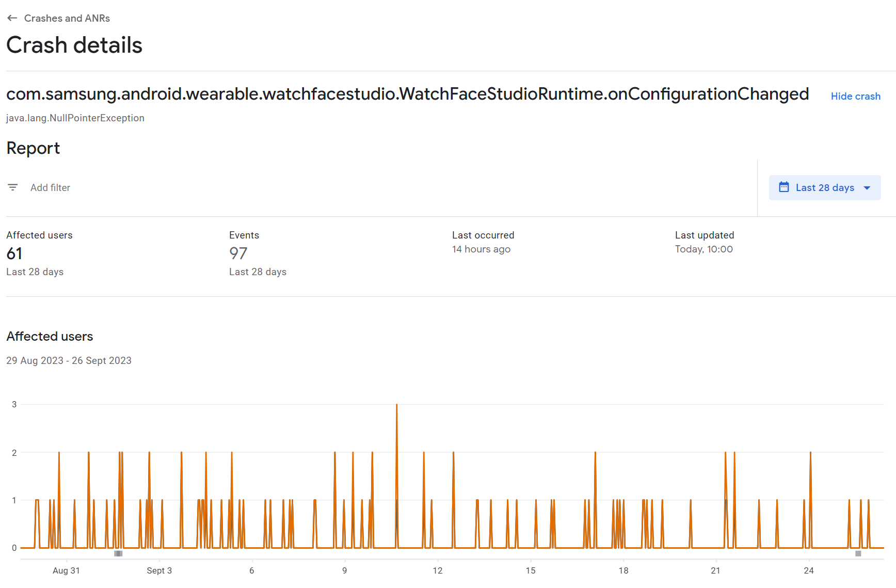Click the Last occurred 14 hours ago value
The height and width of the screenshot is (588, 896).
point(481,249)
